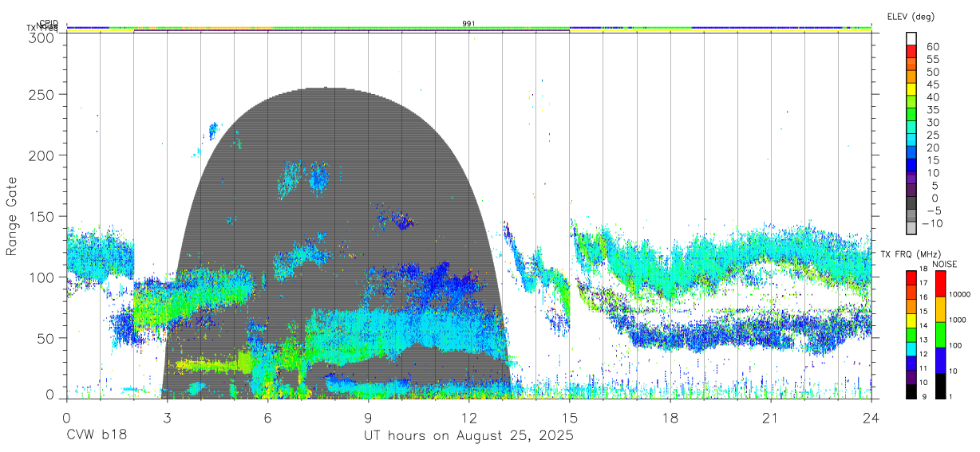The width and height of the screenshot is (980, 452).
Task: Click the 60 value in ELEV legend
Action: [932, 46]
